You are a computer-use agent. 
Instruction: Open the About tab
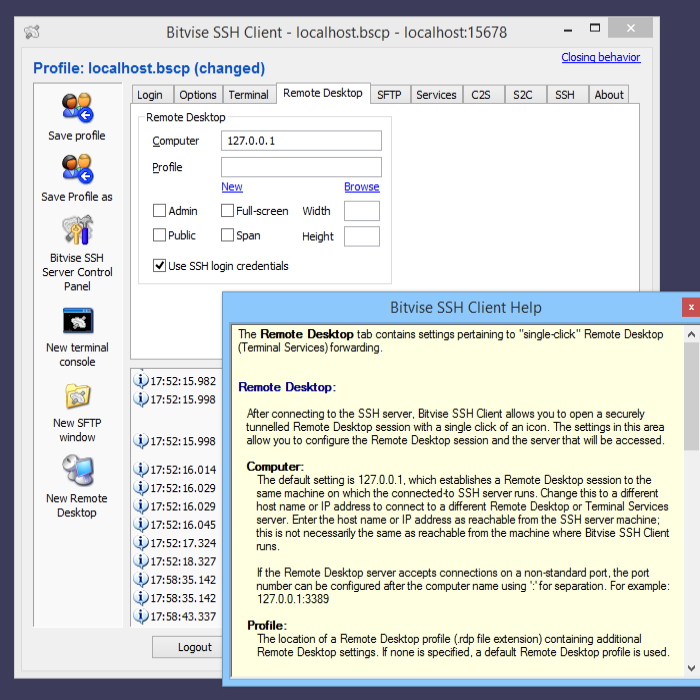click(x=609, y=95)
